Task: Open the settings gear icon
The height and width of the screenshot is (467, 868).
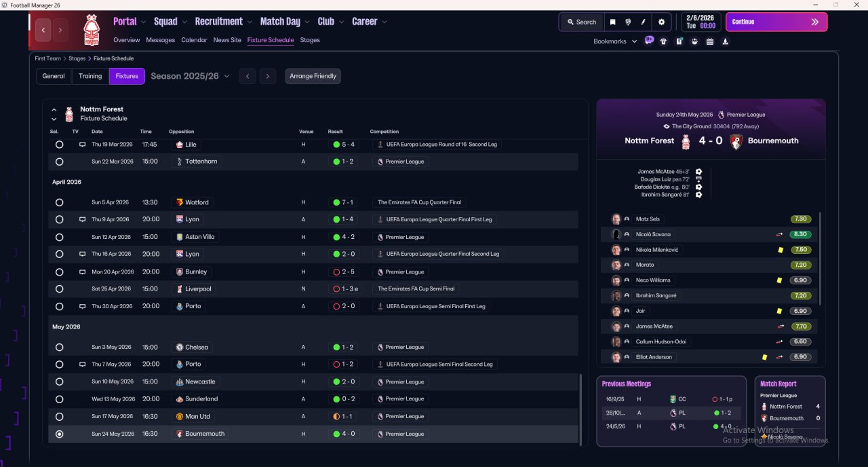Action: pyautogui.click(x=661, y=22)
